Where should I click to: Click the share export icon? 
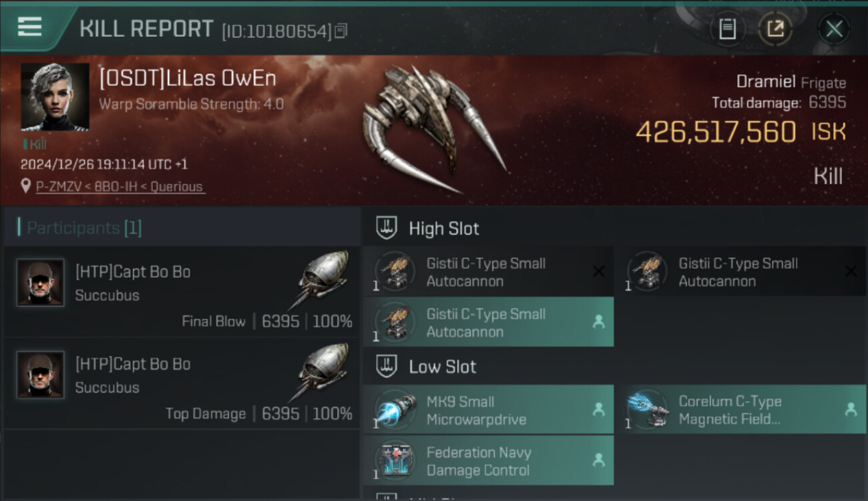point(775,29)
